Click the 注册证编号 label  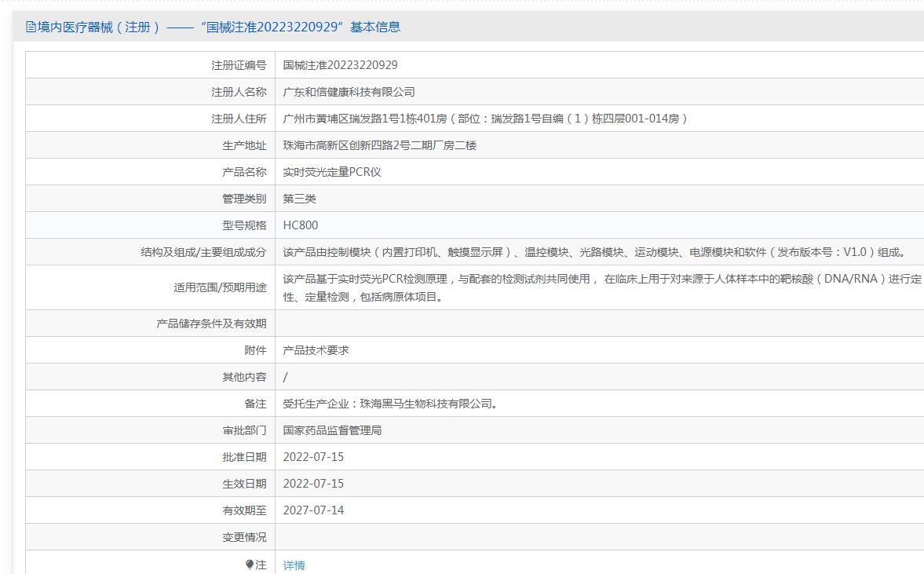pos(239,65)
